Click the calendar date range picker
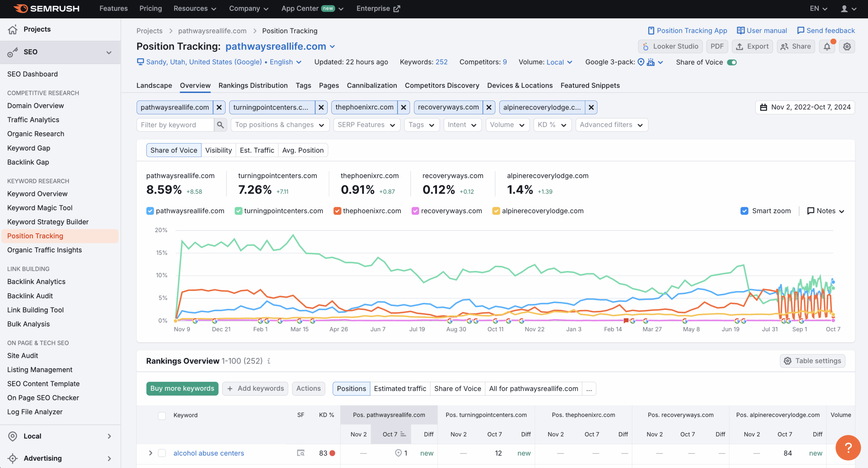 pos(805,108)
